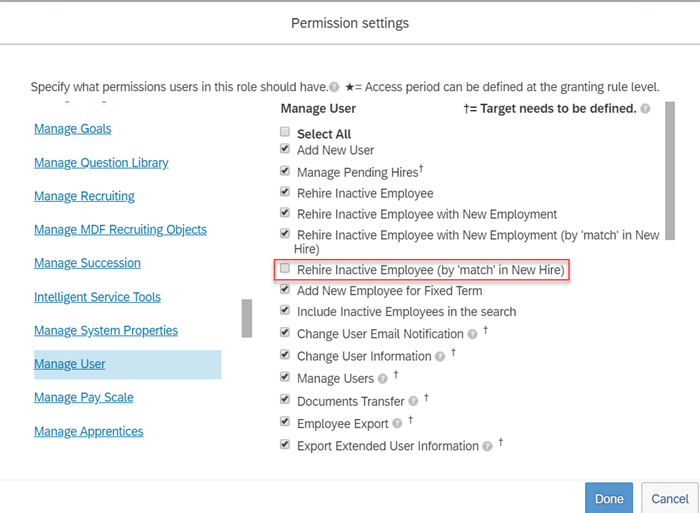Viewport: 700px width, 513px height.
Task: Uncheck Manage Pending Hires checkbox
Action: [x=285, y=171]
